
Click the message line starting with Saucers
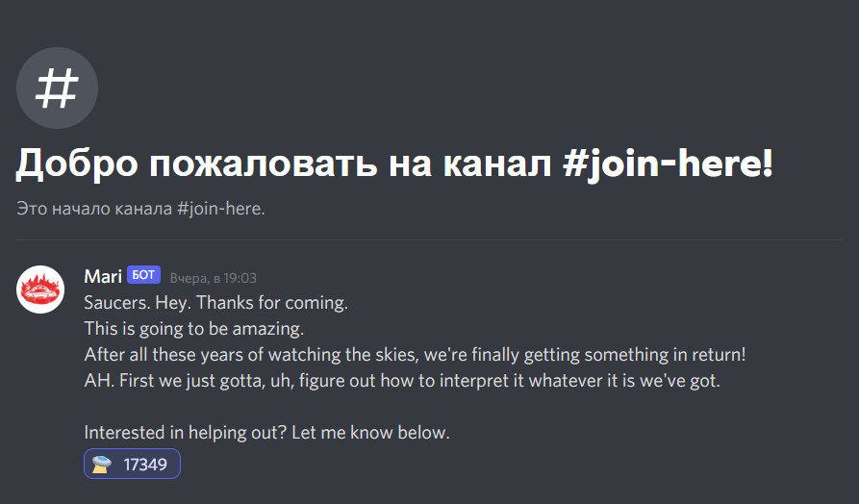tap(215, 303)
